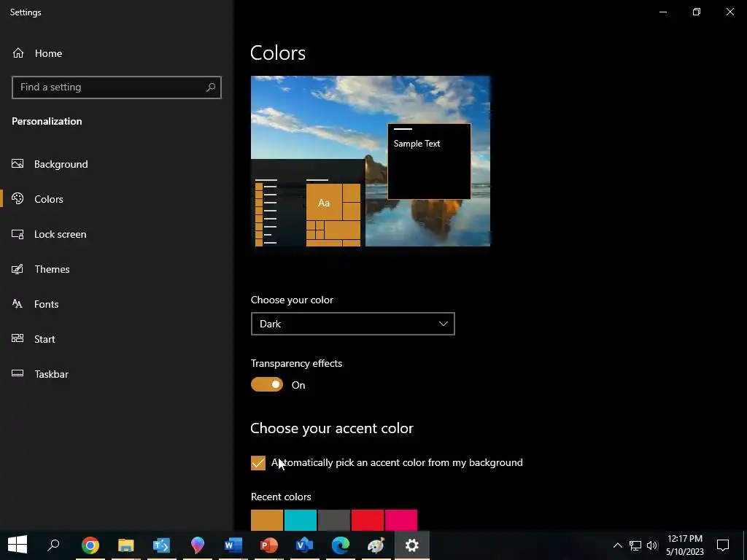The image size is (747, 560).
Task: Open Microsoft Edge from taskbar
Action: point(340,545)
